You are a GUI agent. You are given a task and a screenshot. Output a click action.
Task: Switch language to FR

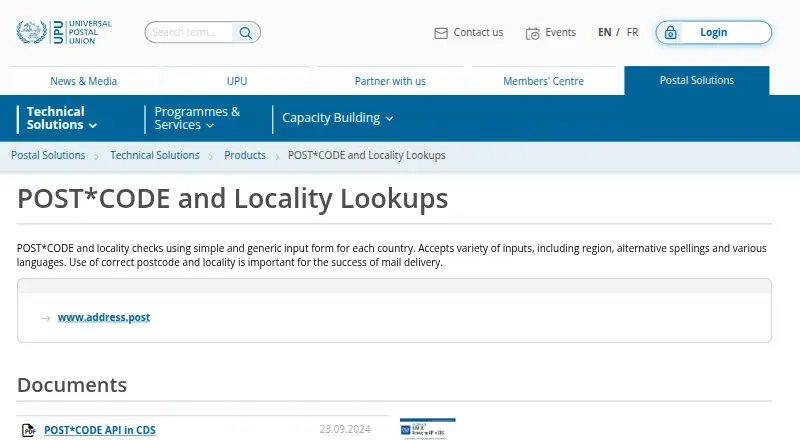click(633, 32)
